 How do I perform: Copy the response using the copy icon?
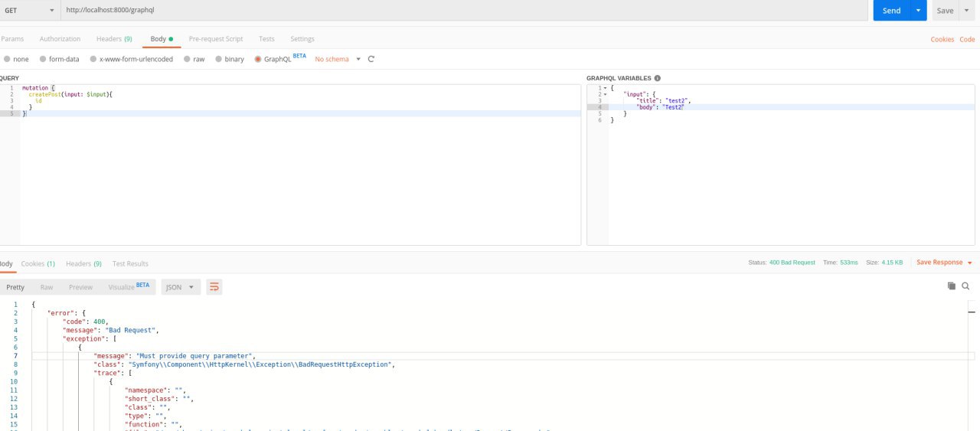(952, 286)
